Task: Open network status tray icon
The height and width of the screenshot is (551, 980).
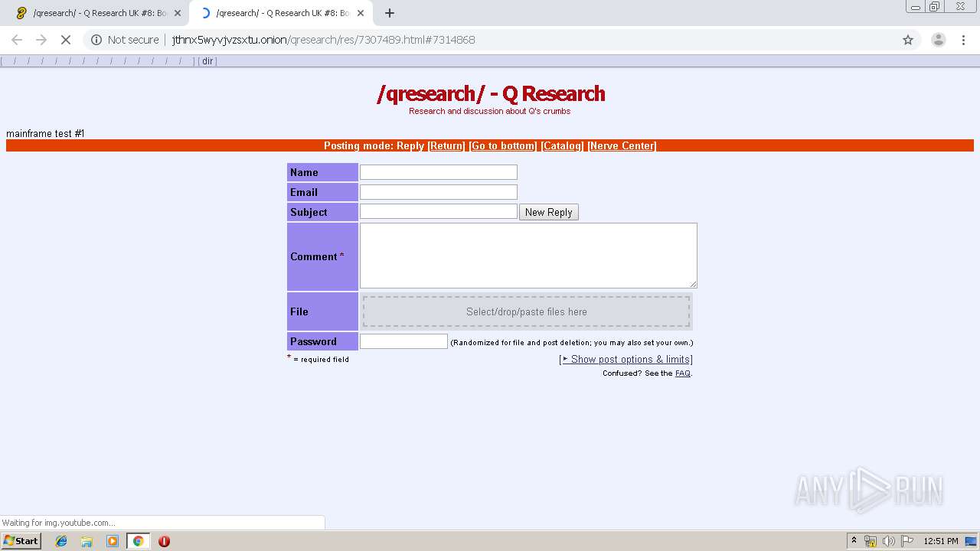Action: [x=871, y=541]
